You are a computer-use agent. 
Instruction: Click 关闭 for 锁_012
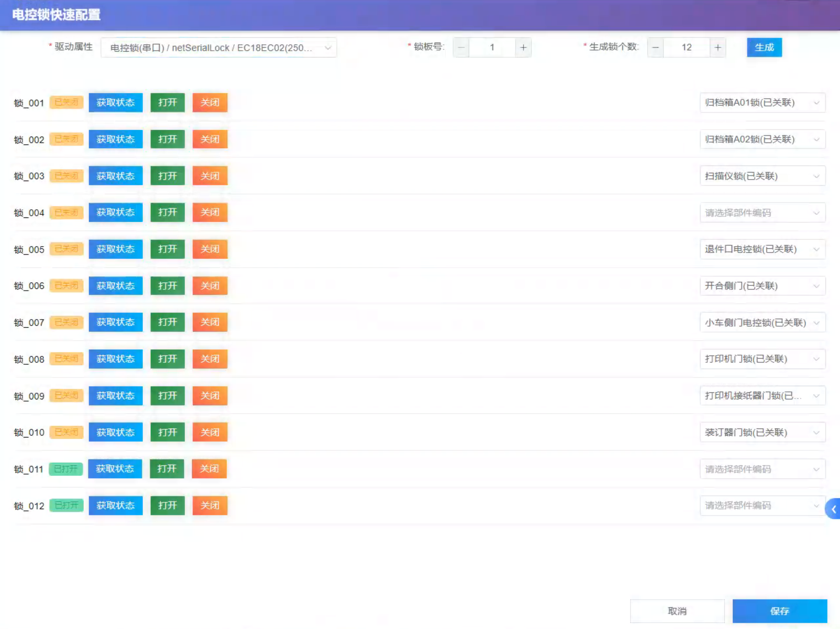point(210,506)
